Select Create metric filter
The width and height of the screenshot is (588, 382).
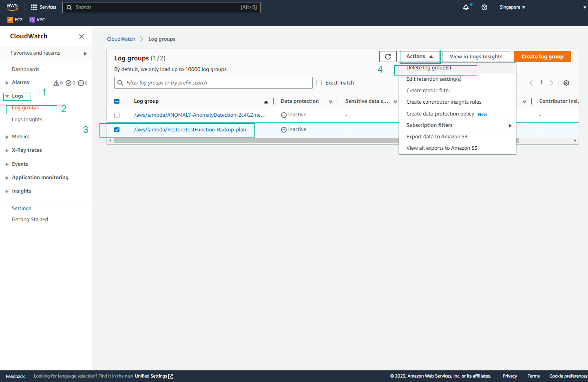457,91
